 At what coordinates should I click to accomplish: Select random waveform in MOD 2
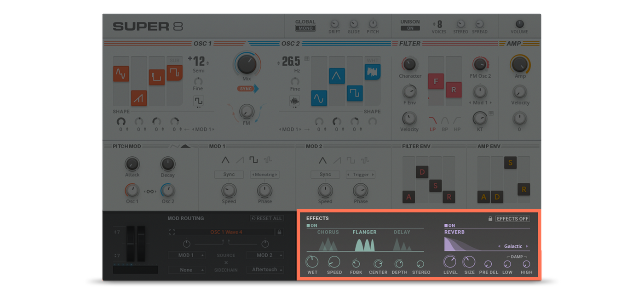click(365, 160)
